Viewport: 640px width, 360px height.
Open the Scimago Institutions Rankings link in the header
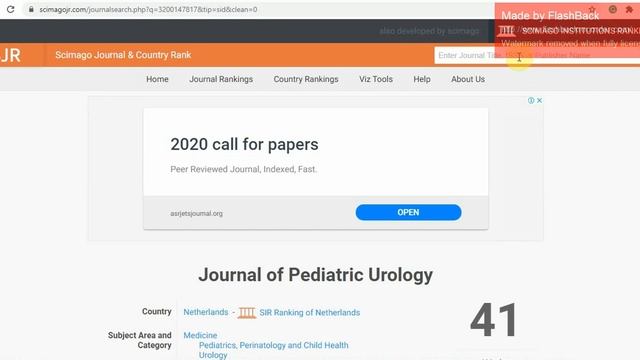(569, 31)
